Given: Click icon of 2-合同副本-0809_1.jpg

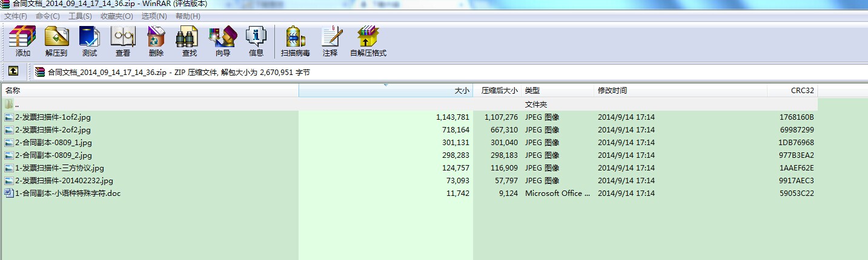Looking at the screenshot, I should 8,143.
